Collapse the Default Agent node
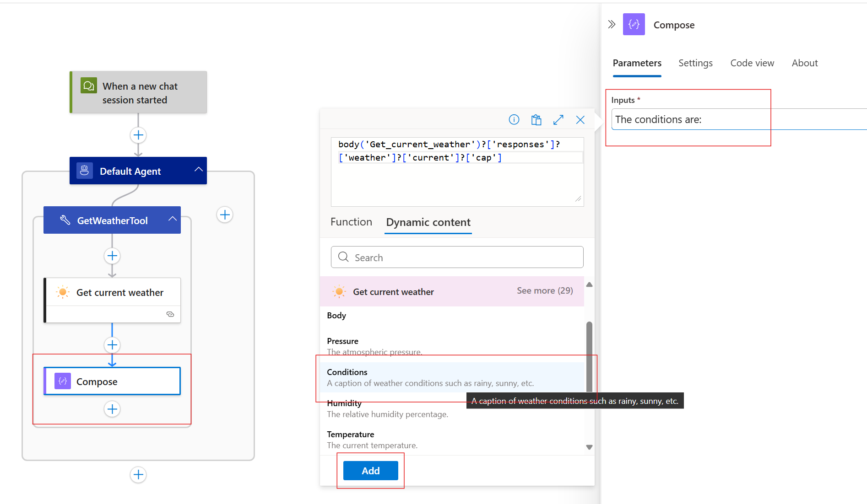Viewport: 867px width, 504px height. point(198,169)
